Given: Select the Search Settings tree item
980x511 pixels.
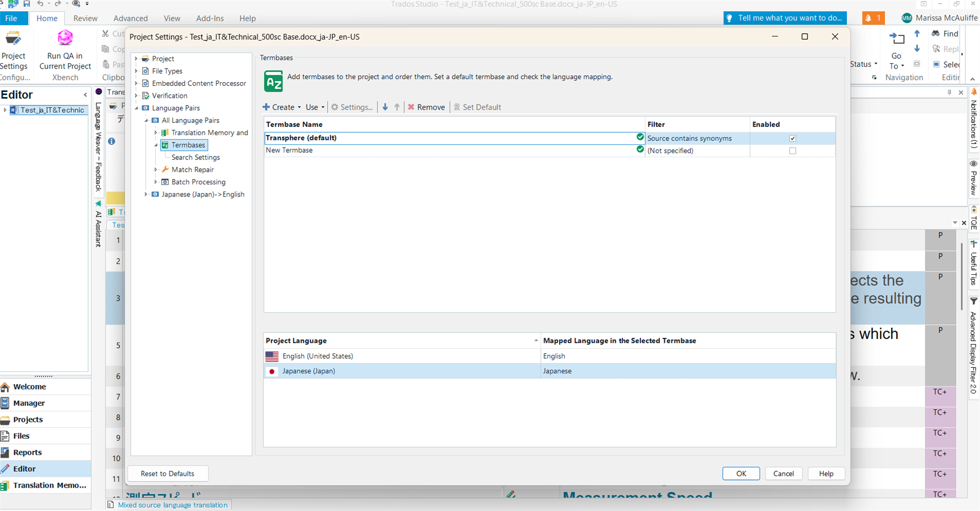Looking at the screenshot, I should point(195,157).
